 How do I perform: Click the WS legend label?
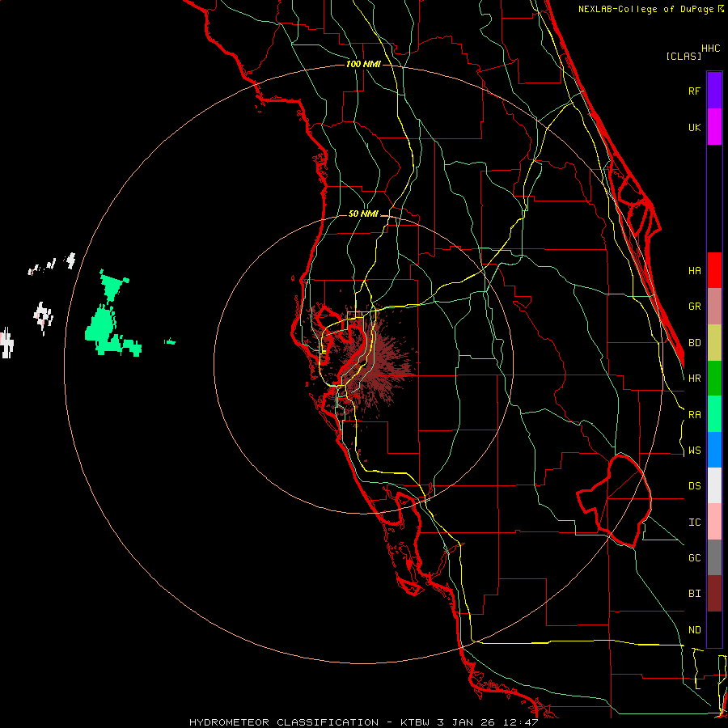tap(695, 451)
